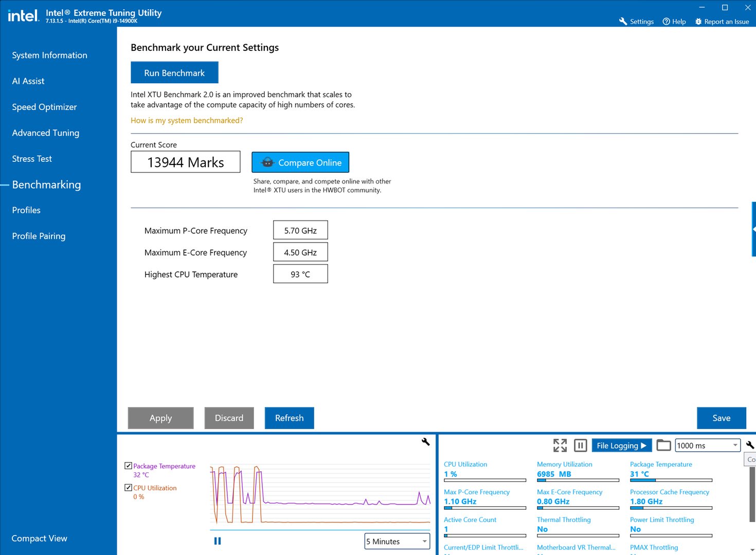The image size is (756, 555).
Task: Click CPU Utilization progress bar
Action: 485,480
